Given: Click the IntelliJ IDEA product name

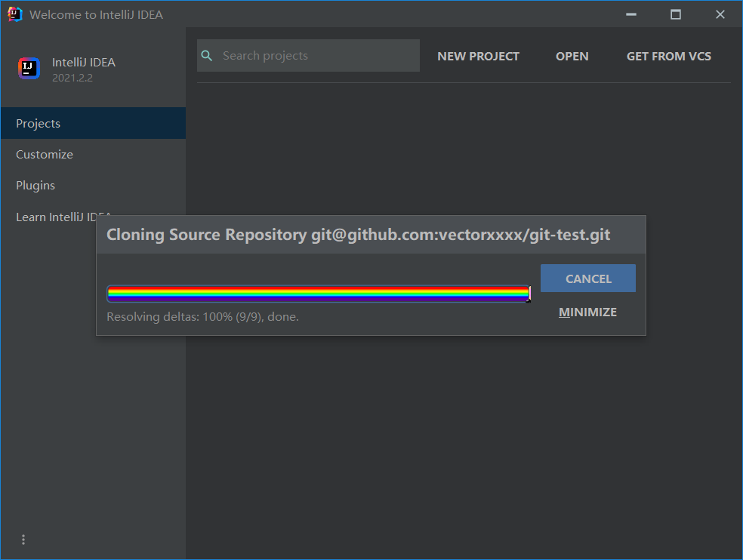Looking at the screenshot, I should click(83, 63).
